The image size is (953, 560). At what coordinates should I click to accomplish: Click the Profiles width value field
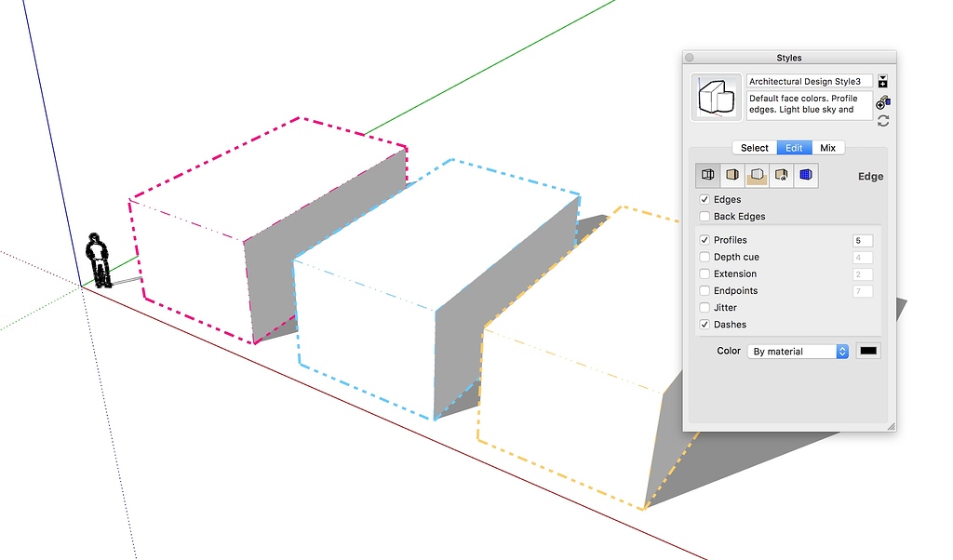(863, 239)
